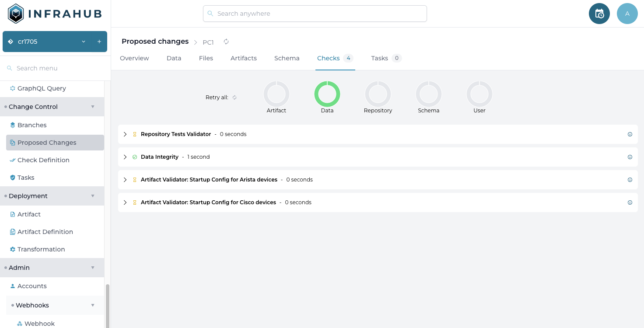Click the green Data check progress ring

[x=327, y=94]
